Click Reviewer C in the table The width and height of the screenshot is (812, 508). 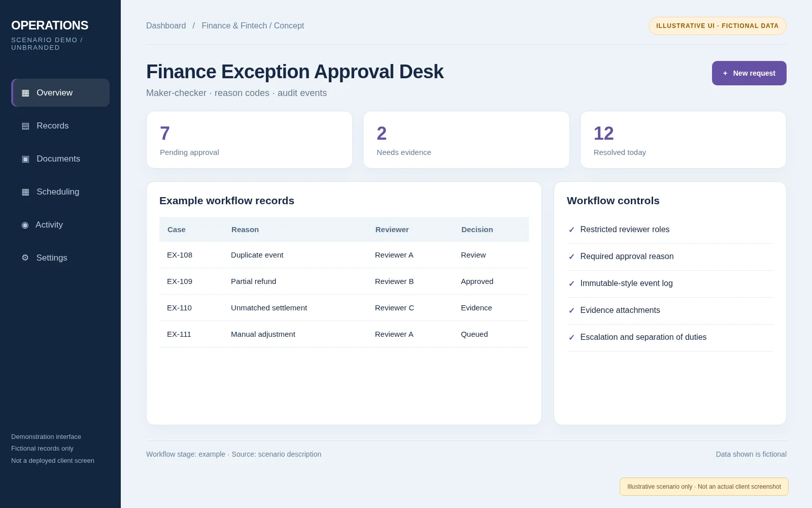(x=394, y=308)
